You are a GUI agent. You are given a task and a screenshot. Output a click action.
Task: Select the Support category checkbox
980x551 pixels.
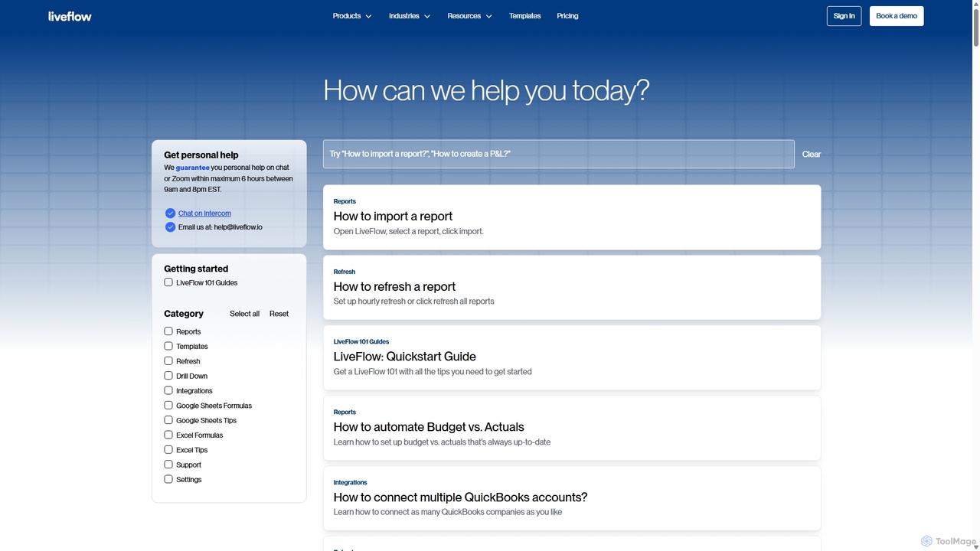tap(168, 465)
